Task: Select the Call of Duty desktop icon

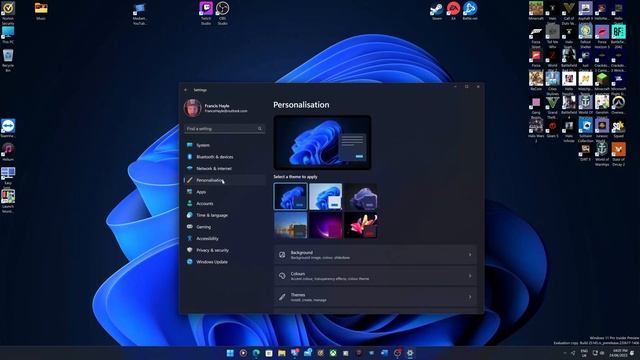Action: pyautogui.click(x=569, y=13)
